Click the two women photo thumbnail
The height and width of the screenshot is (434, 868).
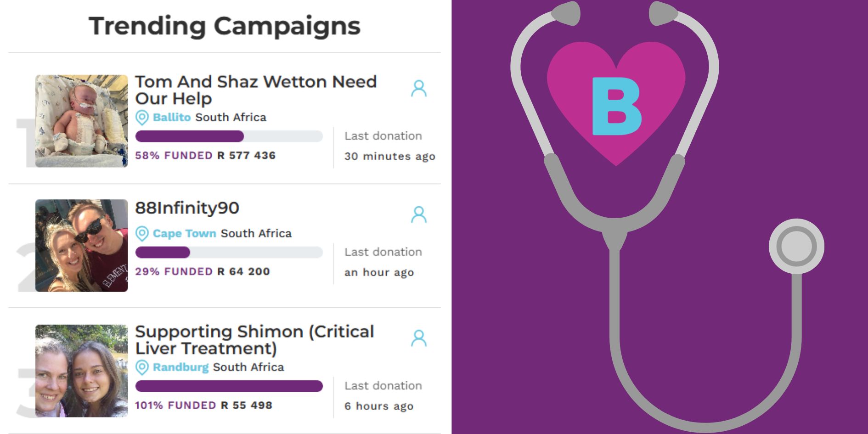(81, 371)
